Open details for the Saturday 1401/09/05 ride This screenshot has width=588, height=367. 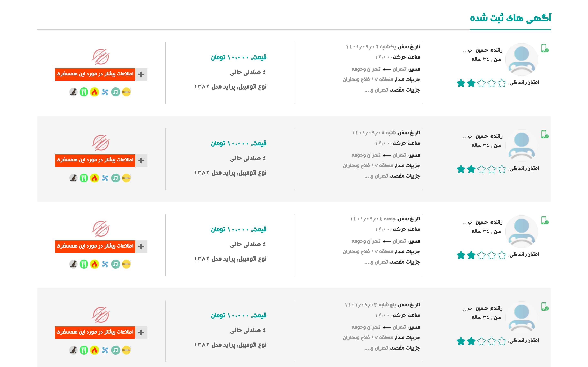coord(95,160)
